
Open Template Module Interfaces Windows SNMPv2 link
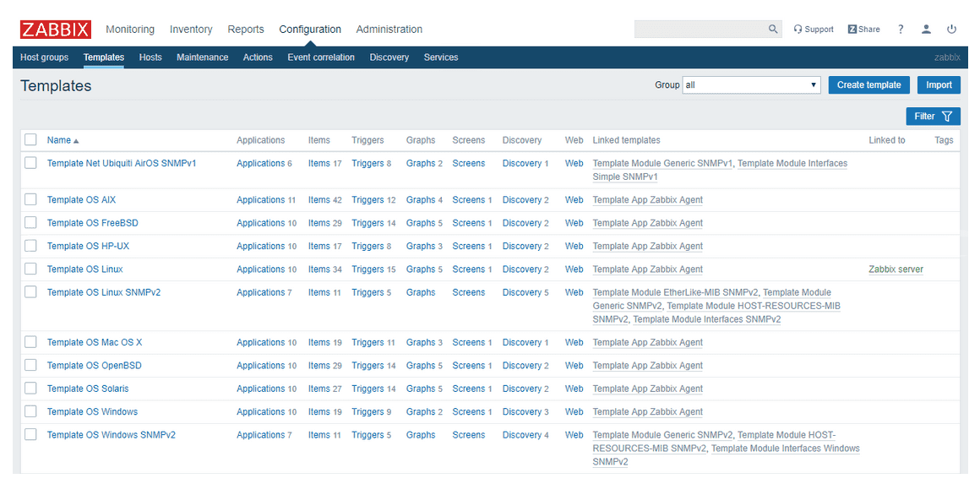[727, 455]
